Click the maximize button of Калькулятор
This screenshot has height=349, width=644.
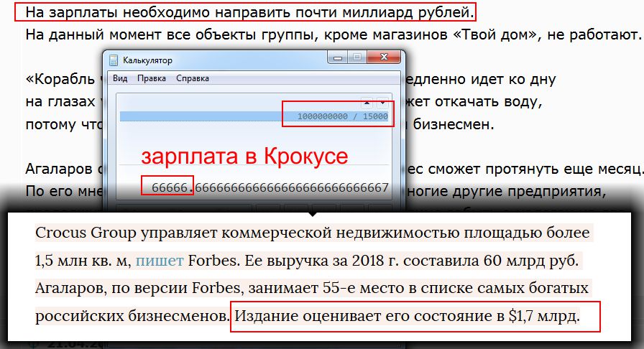[357, 57]
